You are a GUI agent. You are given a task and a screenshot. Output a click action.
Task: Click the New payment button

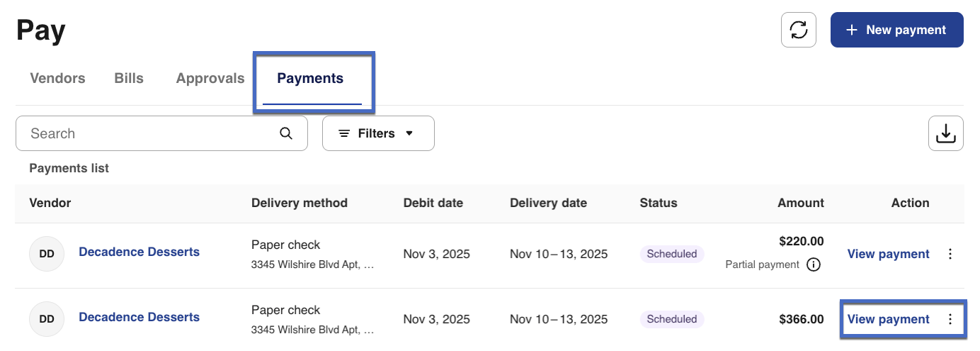pos(896,30)
